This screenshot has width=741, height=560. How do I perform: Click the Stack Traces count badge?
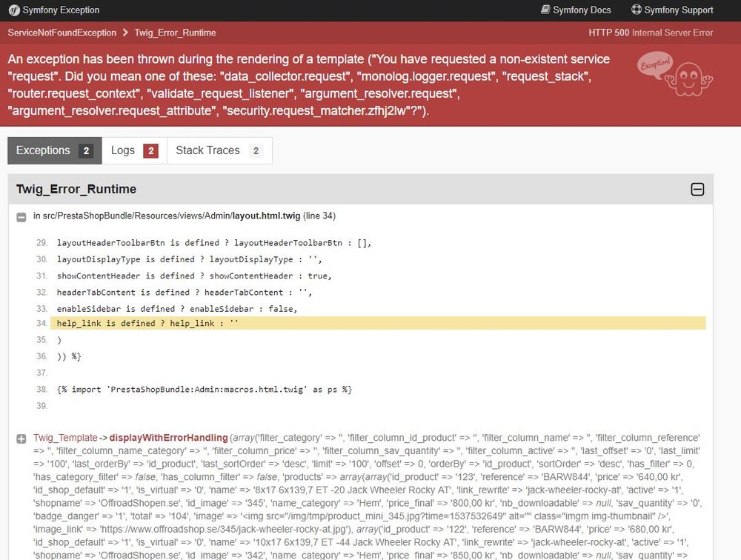point(256,151)
